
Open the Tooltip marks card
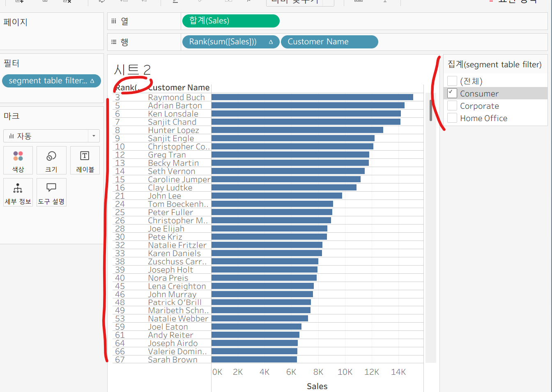tap(51, 192)
